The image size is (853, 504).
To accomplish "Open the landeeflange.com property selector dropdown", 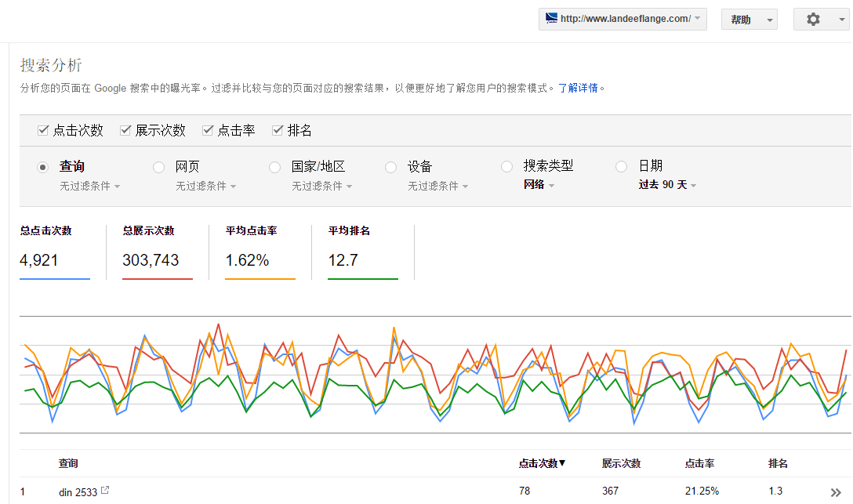I will pos(623,19).
